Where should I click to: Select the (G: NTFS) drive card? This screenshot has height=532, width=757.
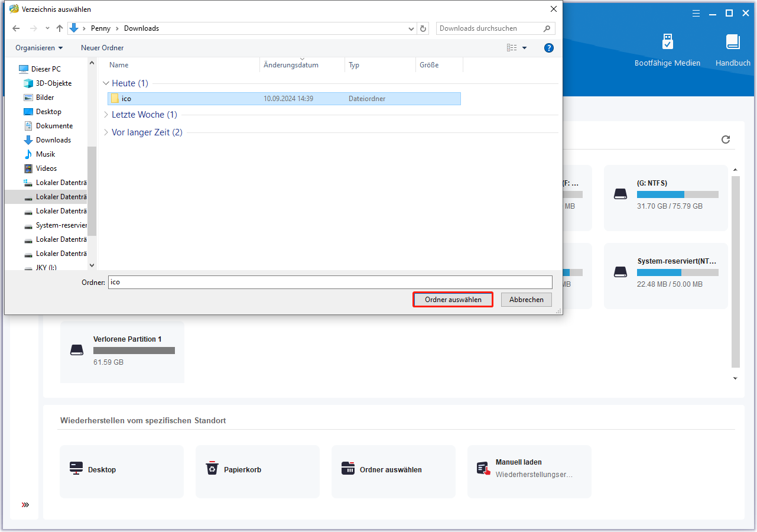pyautogui.click(x=665, y=197)
